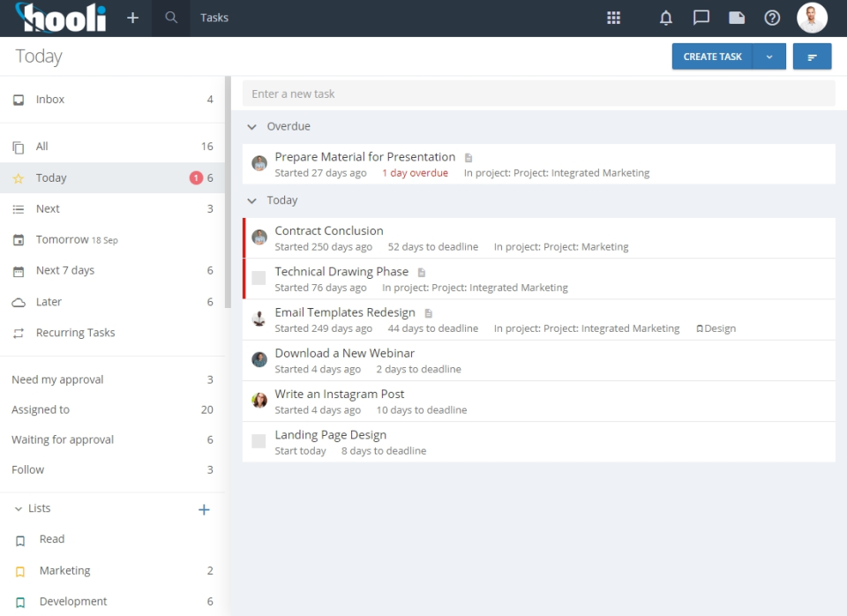The width and height of the screenshot is (847, 616).
Task: Open the sort and filter button
Action: 812,56
